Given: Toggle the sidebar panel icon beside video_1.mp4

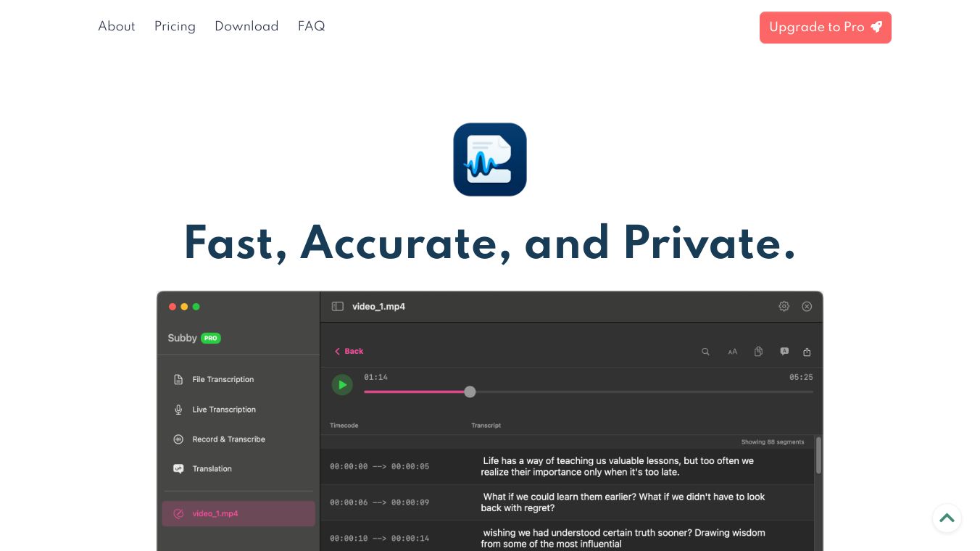Looking at the screenshot, I should pos(338,307).
